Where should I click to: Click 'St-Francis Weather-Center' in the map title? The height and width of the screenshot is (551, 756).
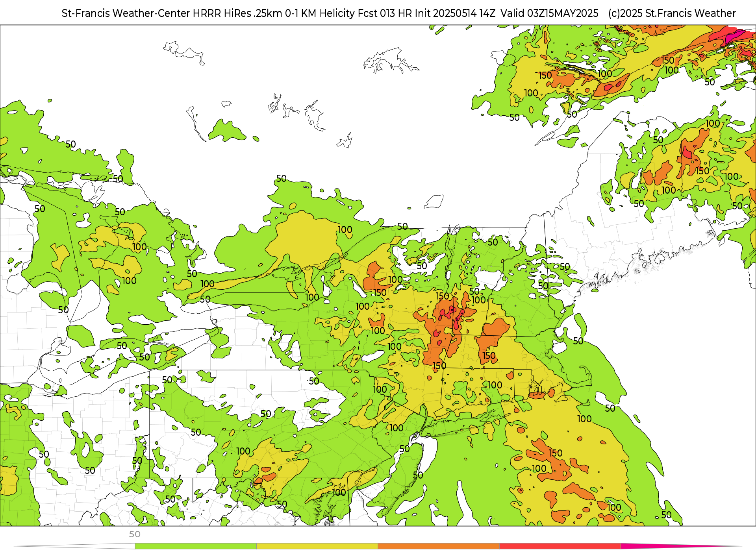click(x=126, y=13)
